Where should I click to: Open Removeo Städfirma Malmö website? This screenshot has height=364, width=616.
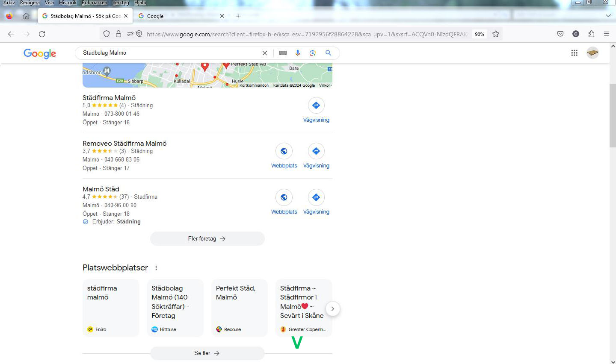tap(284, 156)
